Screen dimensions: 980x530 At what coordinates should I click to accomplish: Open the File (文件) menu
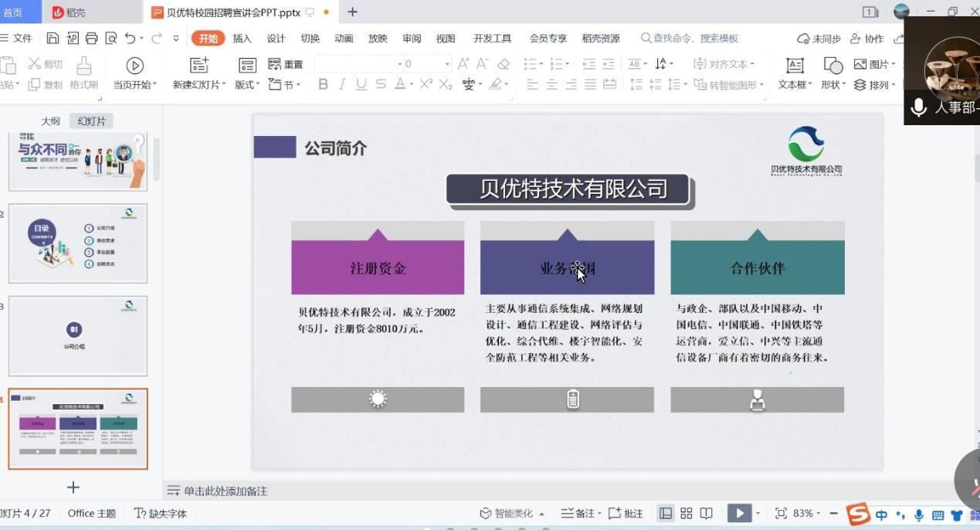pos(16,39)
